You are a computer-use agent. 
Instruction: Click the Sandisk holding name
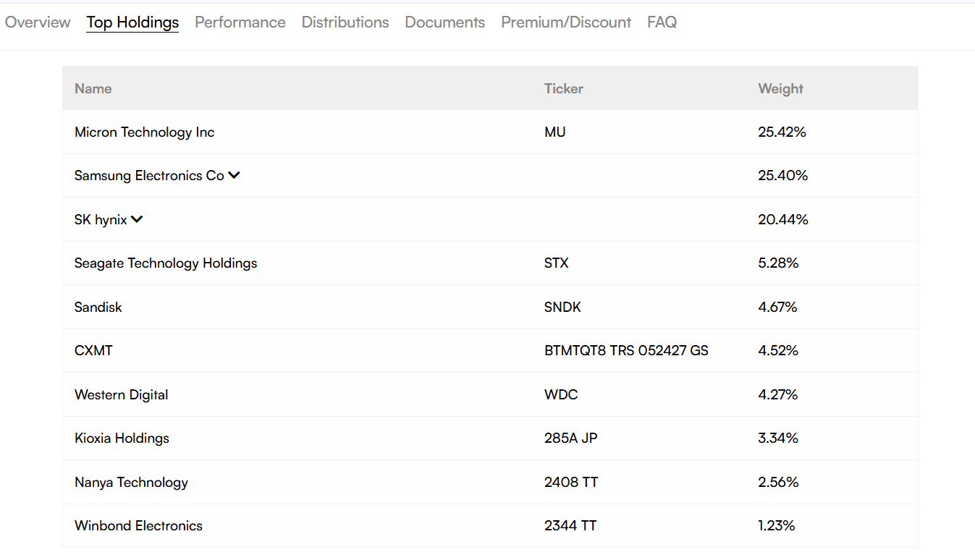tap(98, 307)
